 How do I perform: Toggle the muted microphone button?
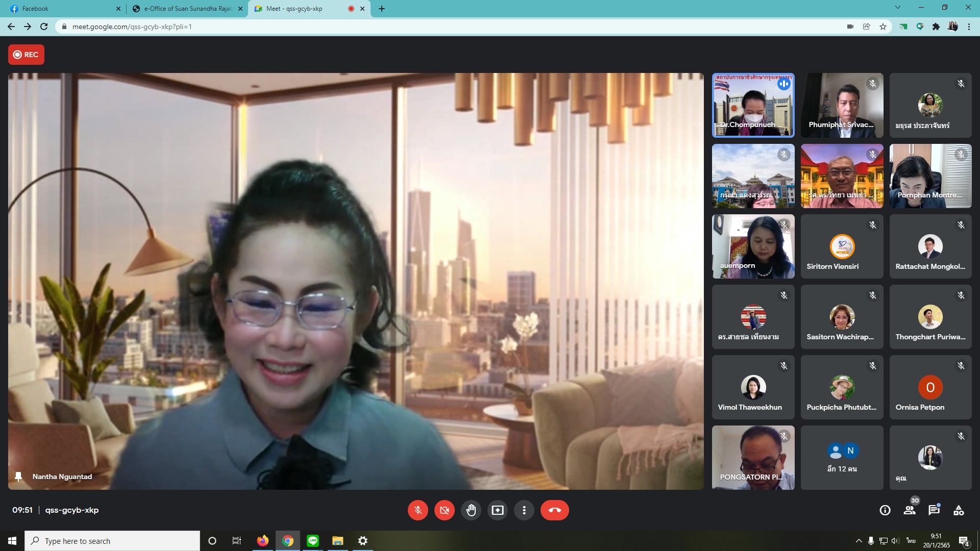tap(418, 510)
